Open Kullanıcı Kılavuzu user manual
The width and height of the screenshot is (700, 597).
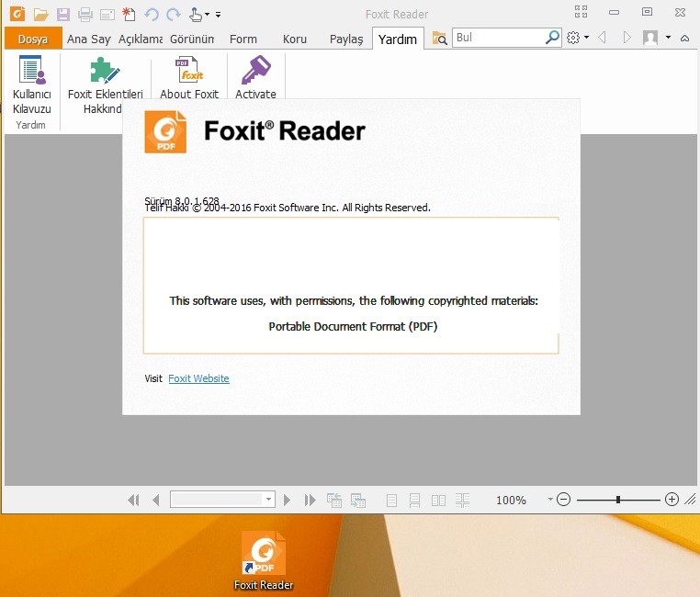click(x=32, y=84)
